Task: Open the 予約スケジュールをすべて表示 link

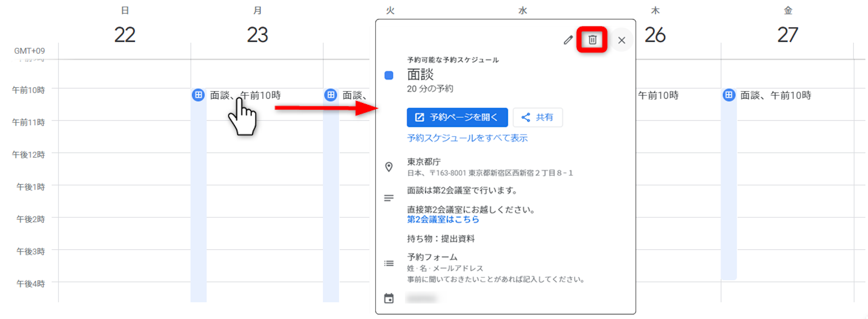Action: 467,138
